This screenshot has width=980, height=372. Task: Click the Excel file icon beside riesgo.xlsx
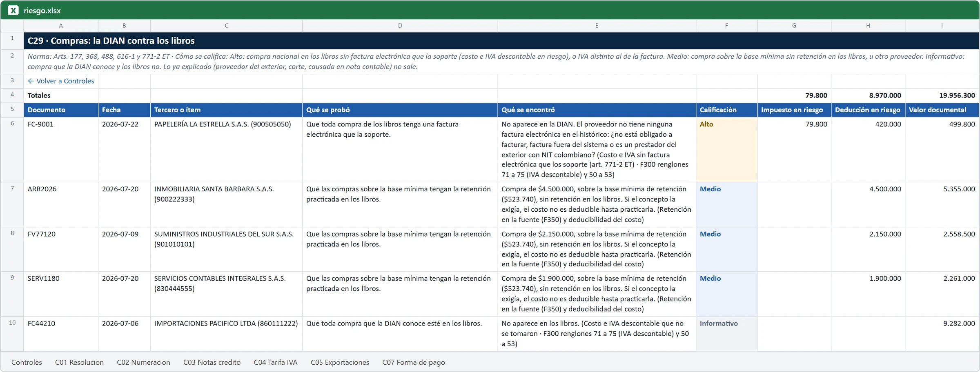(x=13, y=10)
